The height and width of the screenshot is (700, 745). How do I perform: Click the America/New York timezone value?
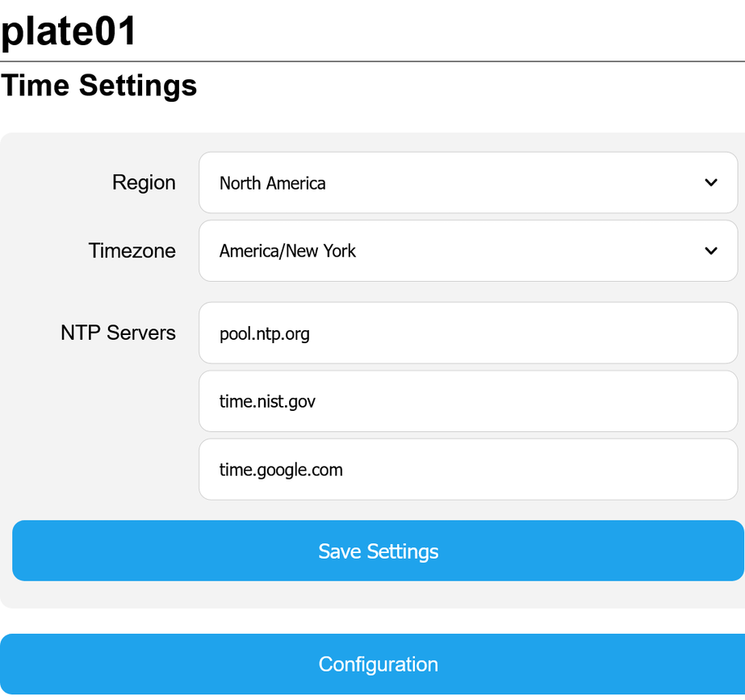click(287, 251)
